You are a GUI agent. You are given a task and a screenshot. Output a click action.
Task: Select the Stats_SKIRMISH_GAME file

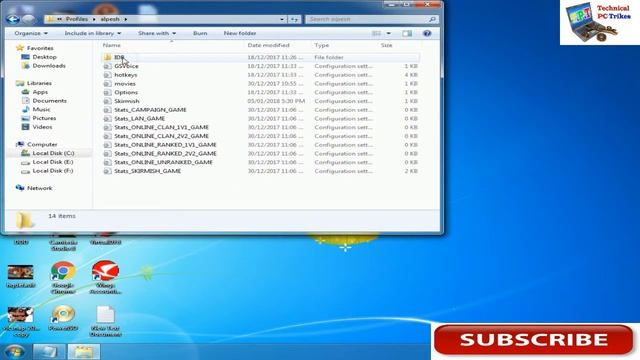(x=148, y=171)
